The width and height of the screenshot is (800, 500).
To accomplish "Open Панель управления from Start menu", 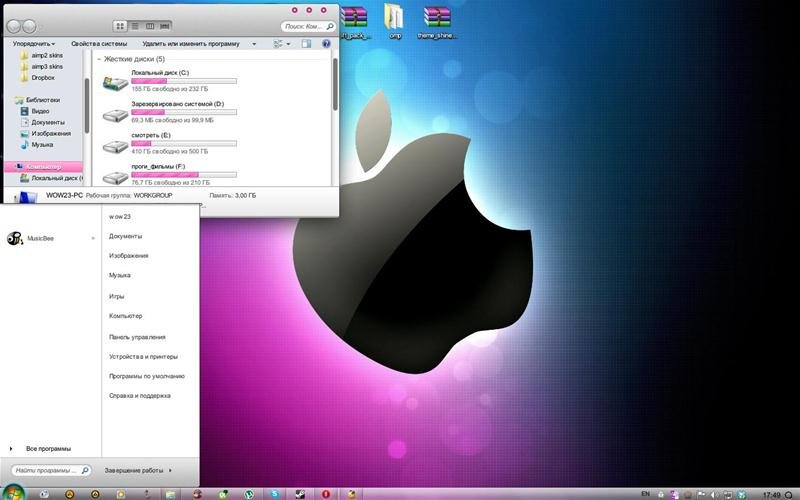I will (x=137, y=337).
